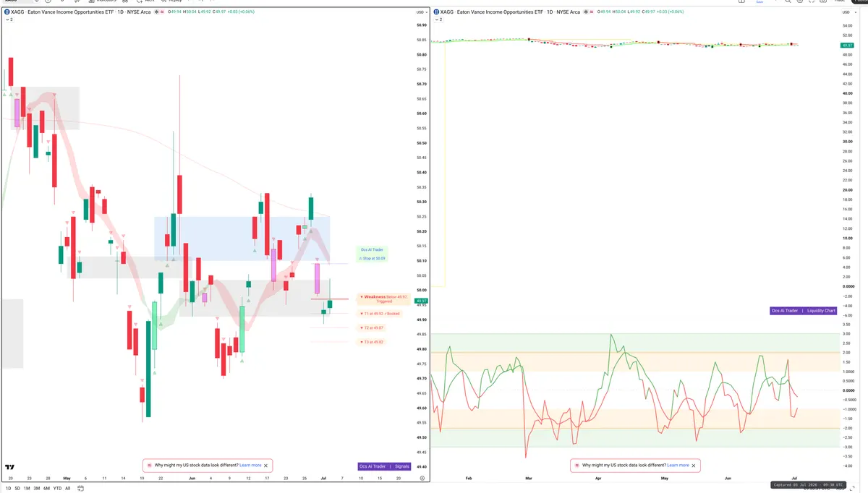
Task: Open USD currency dropdown on left chart
Action: (x=420, y=12)
